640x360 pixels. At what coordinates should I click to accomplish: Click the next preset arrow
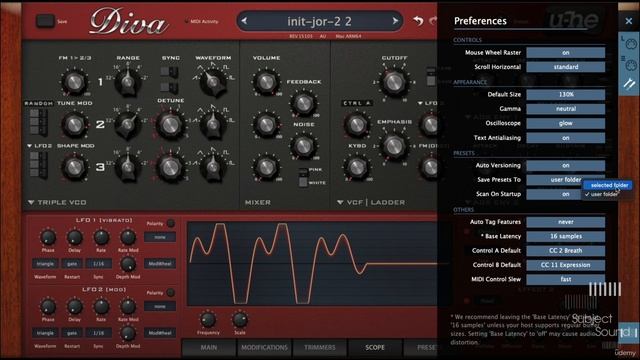[x=395, y=21]
